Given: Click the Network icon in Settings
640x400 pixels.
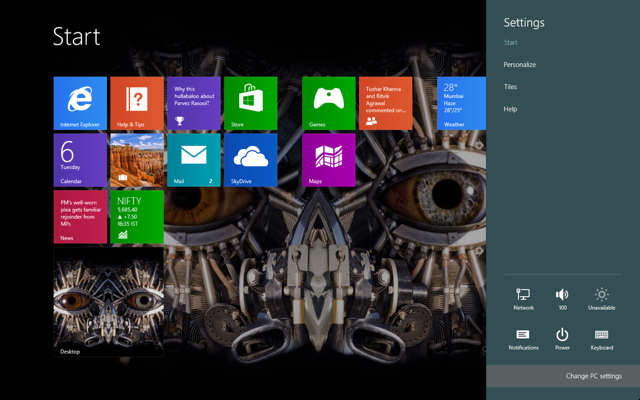Looking at the screenshot, I should pos(523,298).
